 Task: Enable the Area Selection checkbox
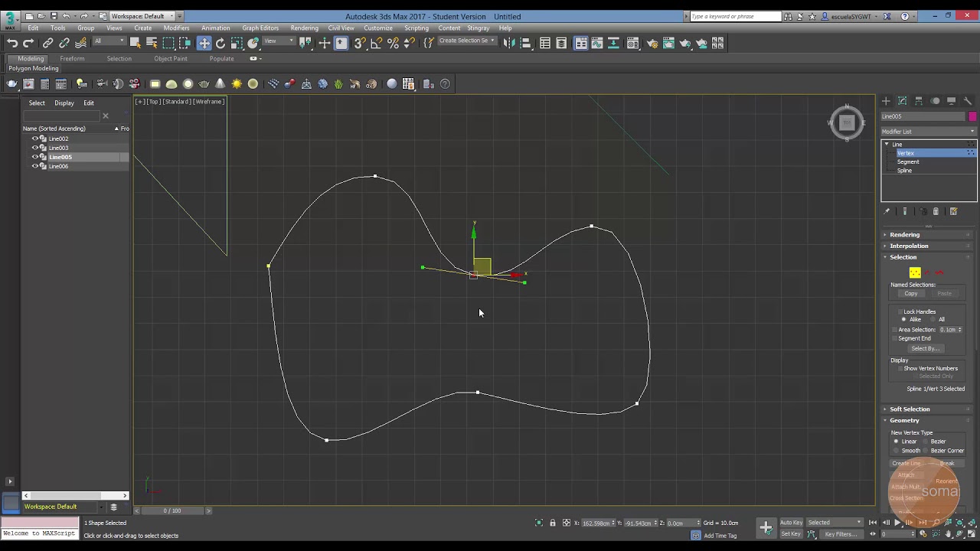pos(895,330)
